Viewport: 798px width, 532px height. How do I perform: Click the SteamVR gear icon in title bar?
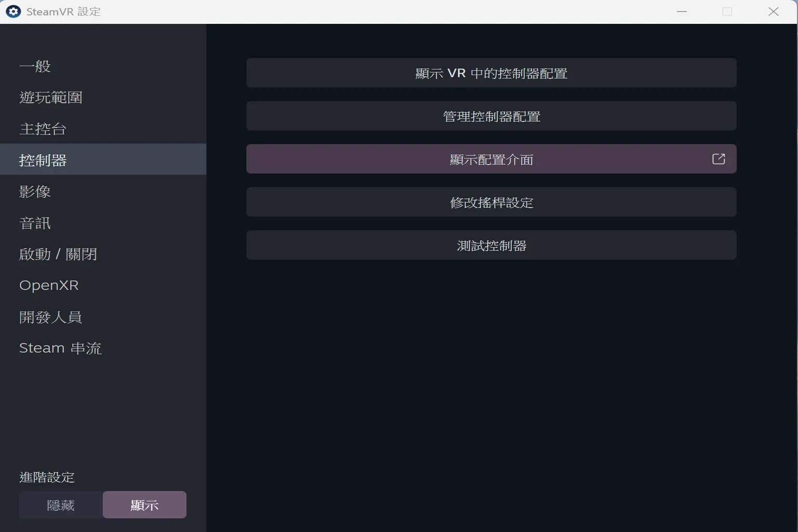13,11
